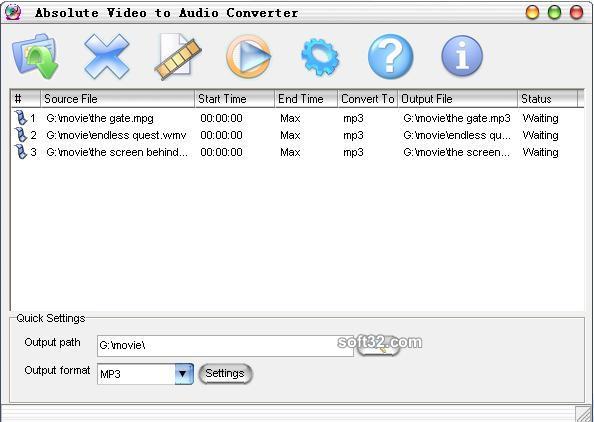Close the window with red button

(577, 12)
